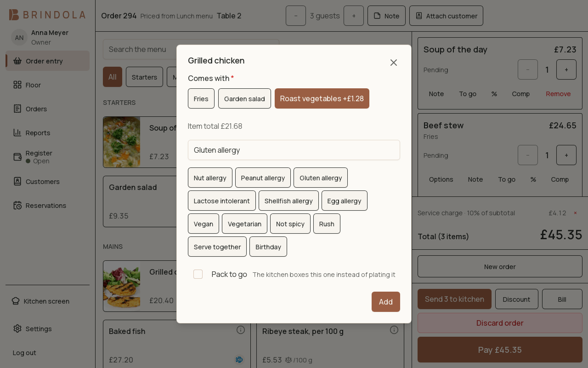Select the Roast vegetables +£1.28 side option
588x368 pixels.
pos(322,98)
